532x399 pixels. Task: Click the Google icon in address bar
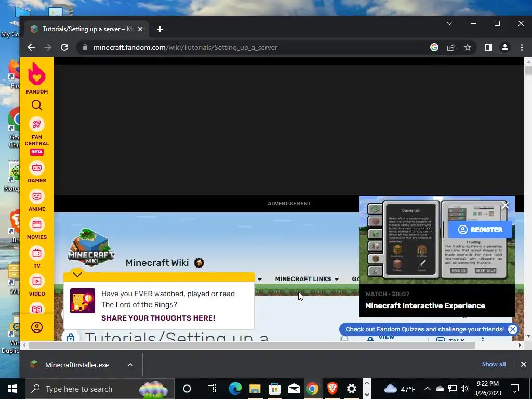[x=434, y=47]
